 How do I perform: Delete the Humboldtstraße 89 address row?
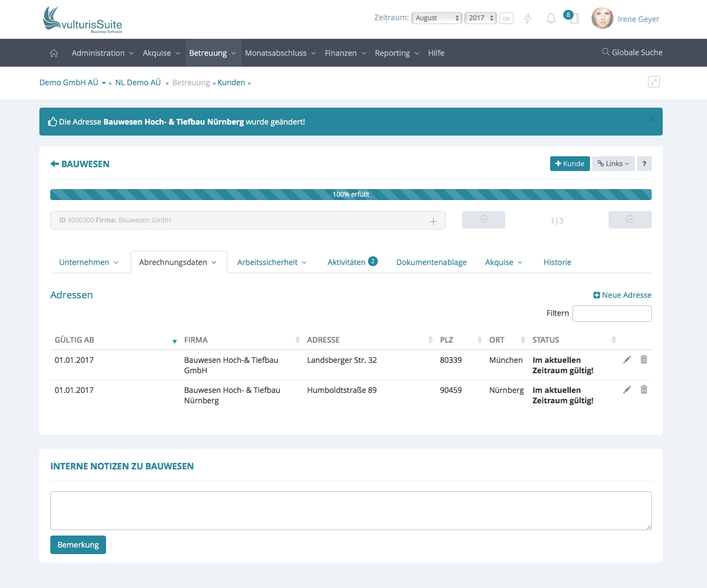(x=644, y=390)
